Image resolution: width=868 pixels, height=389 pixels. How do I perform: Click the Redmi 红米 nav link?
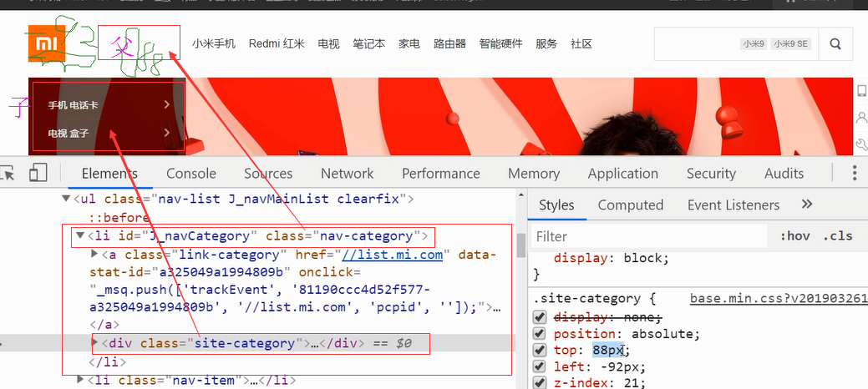point(277,43)
